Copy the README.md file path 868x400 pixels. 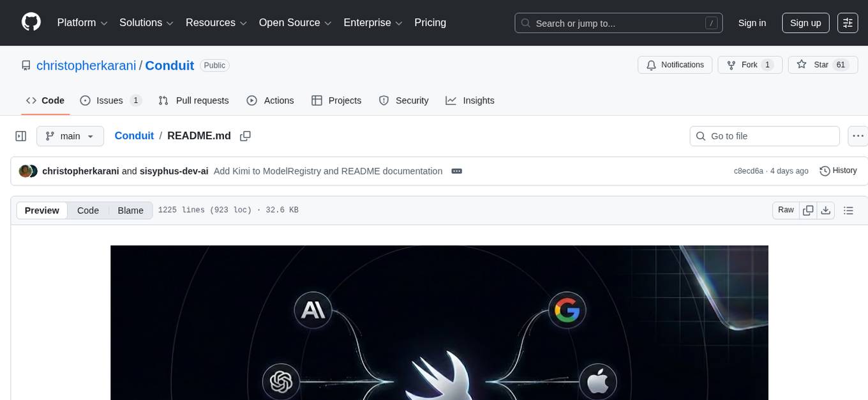pos(245,136)
